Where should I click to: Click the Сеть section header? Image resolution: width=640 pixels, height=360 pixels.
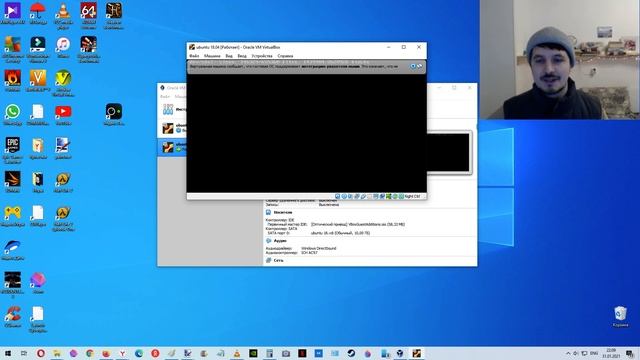[278, 260]
